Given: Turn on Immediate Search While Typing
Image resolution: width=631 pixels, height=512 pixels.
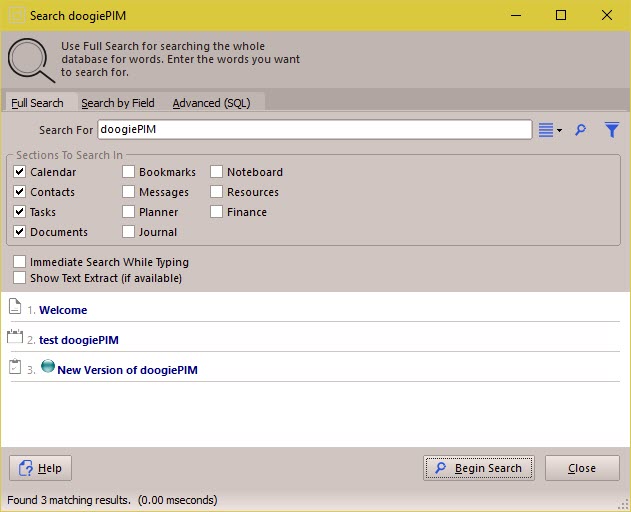Looking at the screenshot, I should (19, 262).
